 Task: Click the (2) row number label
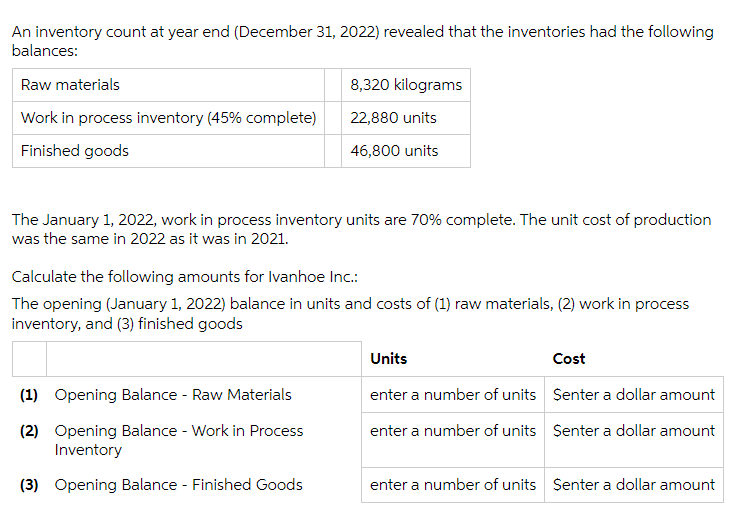[29, 431]
